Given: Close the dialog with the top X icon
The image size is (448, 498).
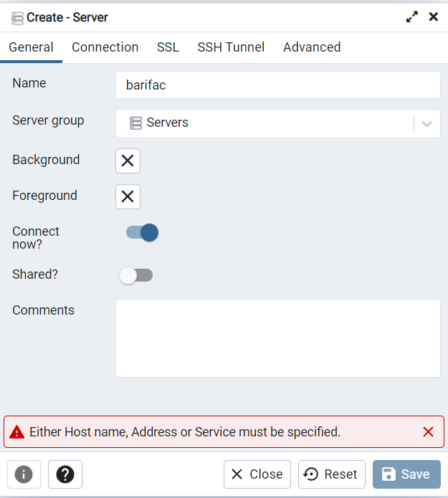Looking at the screenshot, I should pos(434,16).
